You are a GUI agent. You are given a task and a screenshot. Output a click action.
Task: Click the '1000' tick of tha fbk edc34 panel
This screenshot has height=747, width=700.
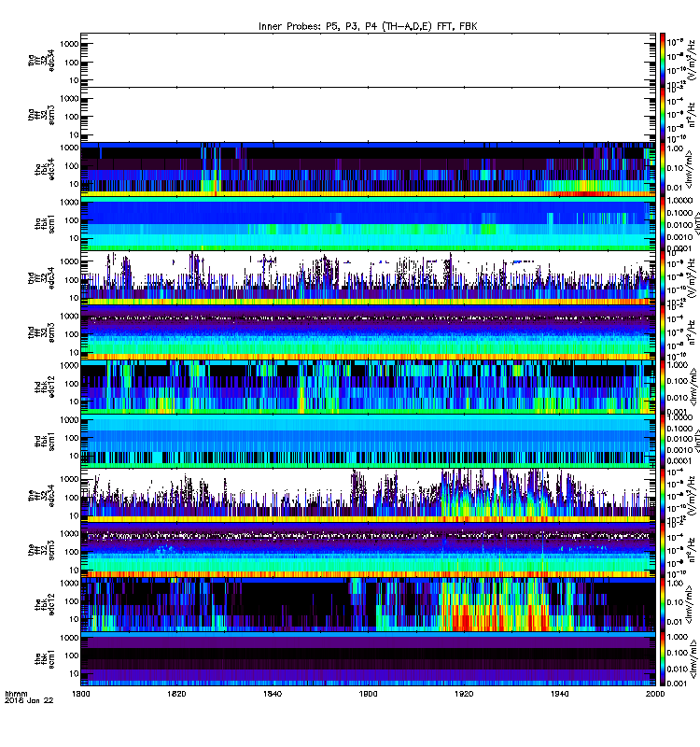point(69,148)
